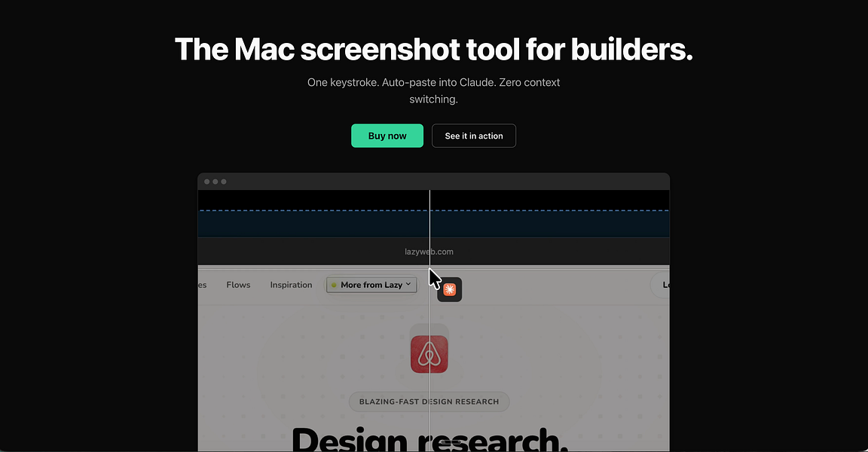Image resolution: width=868 pixels, height=452 pixels.
Task: Select the Inspiration nav item
Action: tap(291, 285)
